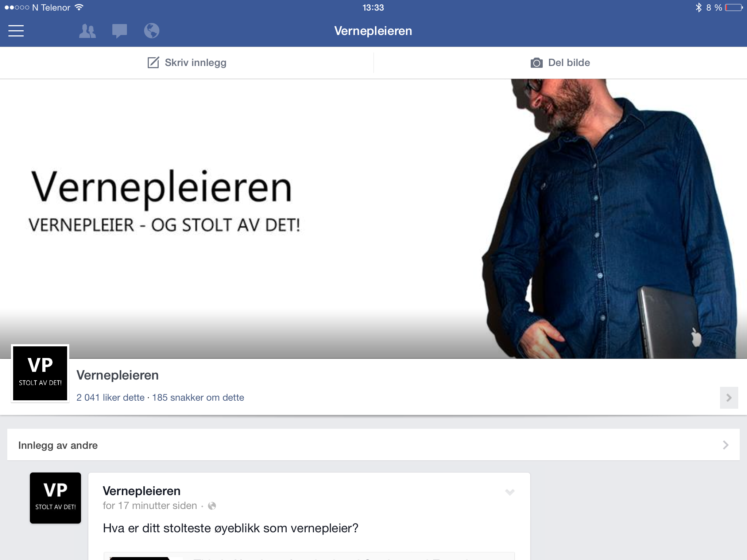Tap the post's public globe icon
The image size is (747, 560).
212,506
